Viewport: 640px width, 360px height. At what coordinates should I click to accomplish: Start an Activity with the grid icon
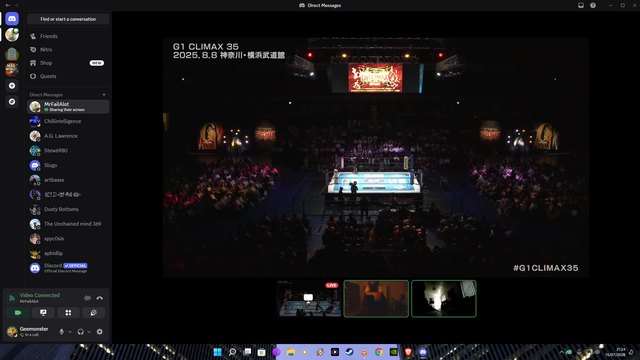68,313
